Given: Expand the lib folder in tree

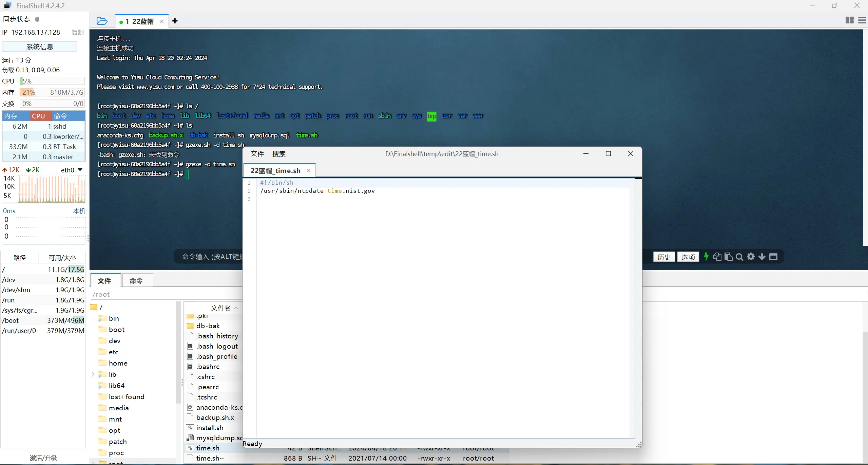Looking at the screenshot, I should [x=93, y=374].
